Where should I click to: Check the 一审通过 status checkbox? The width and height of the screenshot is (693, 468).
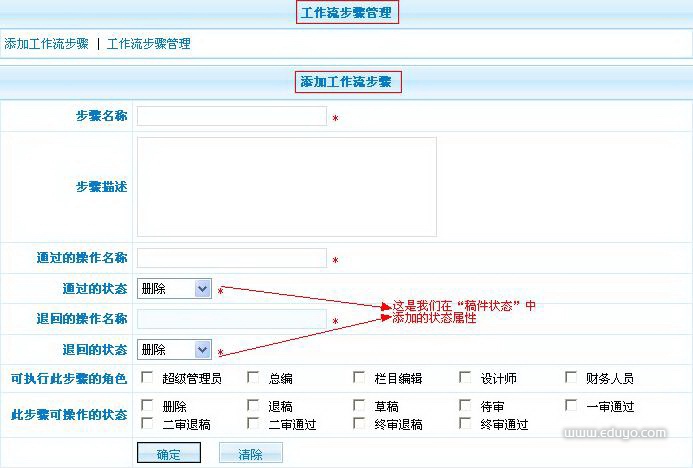[571, 406]
